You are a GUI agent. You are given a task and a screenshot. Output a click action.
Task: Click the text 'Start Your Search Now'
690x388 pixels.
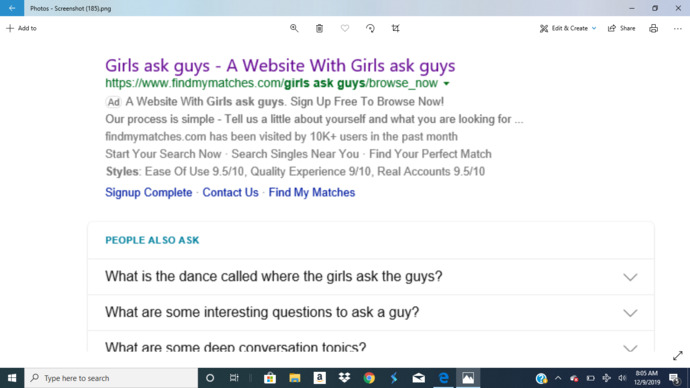click(x=163, y=154)
